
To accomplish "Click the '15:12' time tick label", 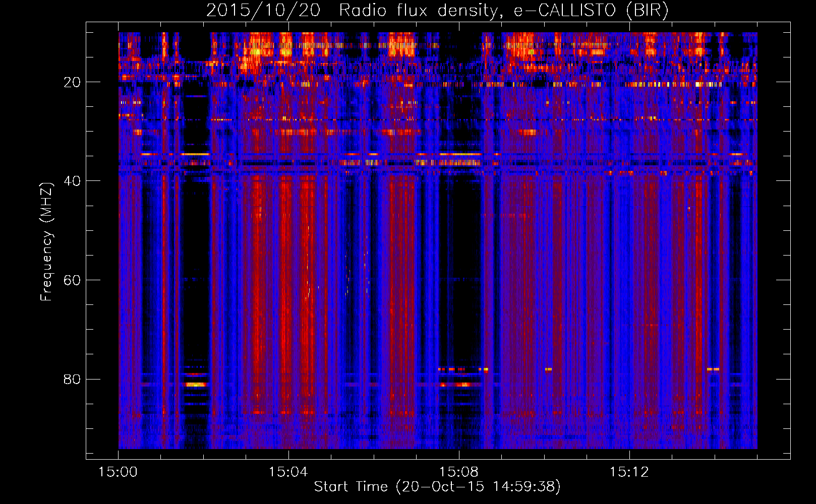I will 629,472.
